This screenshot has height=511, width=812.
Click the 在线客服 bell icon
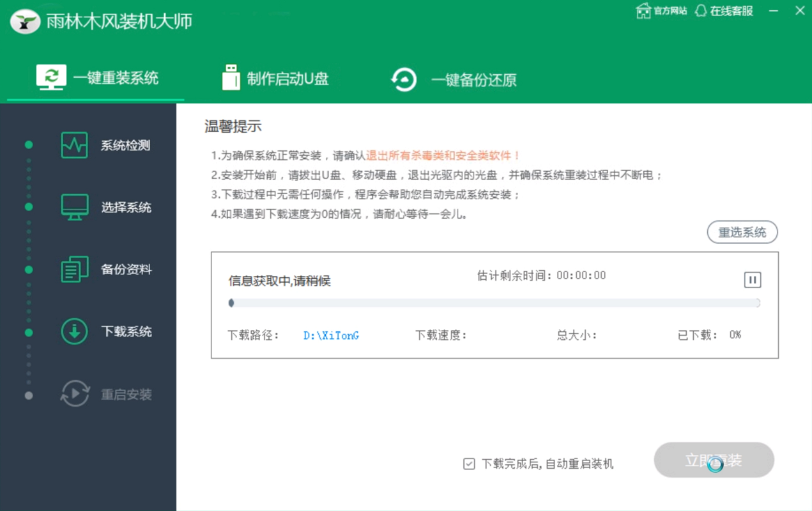click(x=701, y=11)
